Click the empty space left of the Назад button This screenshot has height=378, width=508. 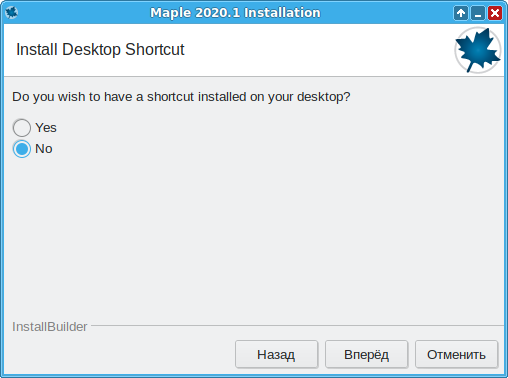click(x=120, y=354)
